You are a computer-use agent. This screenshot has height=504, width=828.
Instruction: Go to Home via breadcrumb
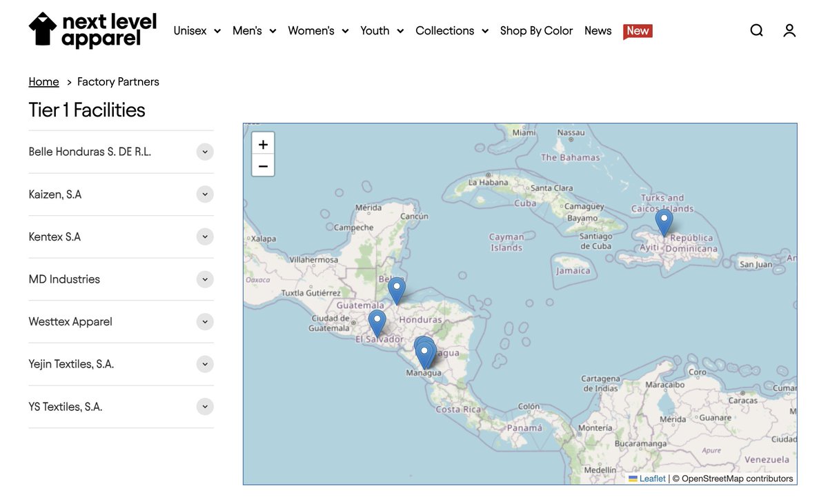43,81
